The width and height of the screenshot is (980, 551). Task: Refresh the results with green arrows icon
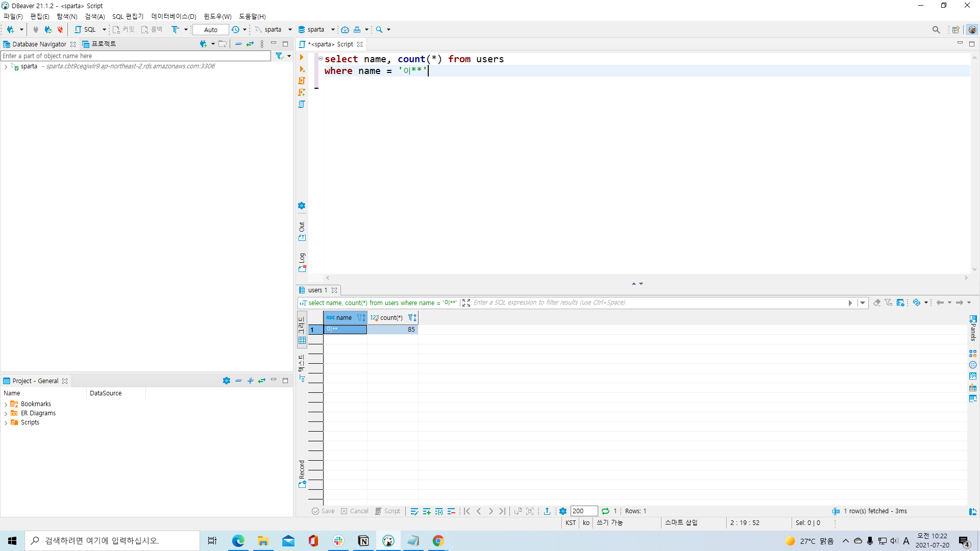[605, 511]
